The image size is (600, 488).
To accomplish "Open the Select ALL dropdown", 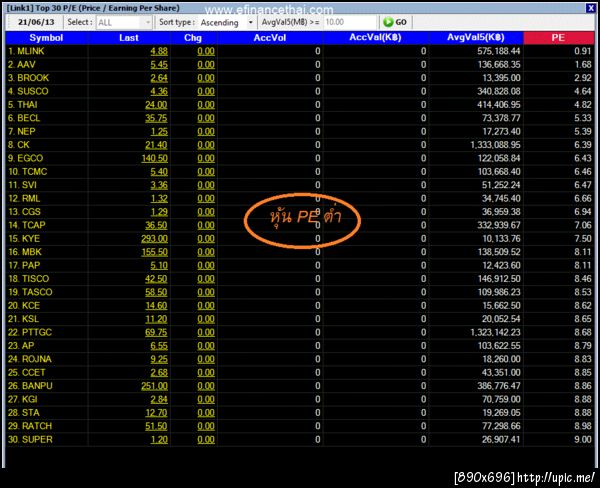I will [x=124, y=23].
